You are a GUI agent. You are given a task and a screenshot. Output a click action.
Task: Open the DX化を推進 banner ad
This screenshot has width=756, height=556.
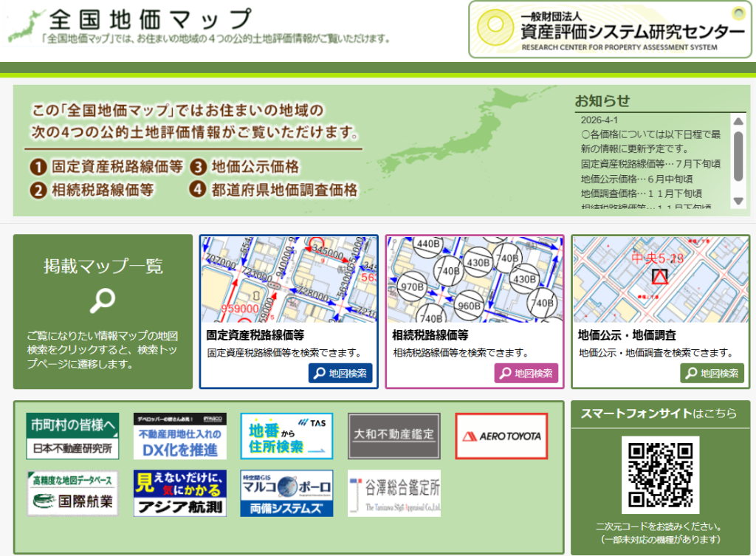click(x=179, y=436)
